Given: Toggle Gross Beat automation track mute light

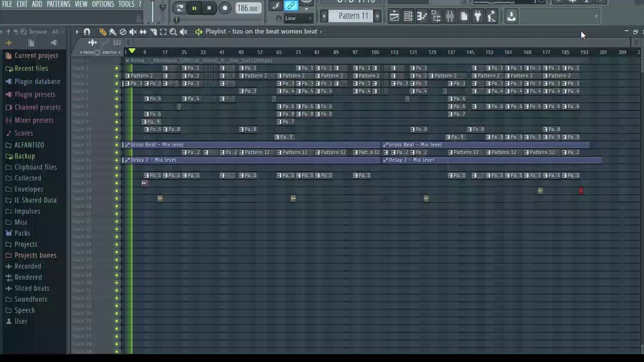Looking at the screenshot, I should pyautogui.click(x=117, y=145).
